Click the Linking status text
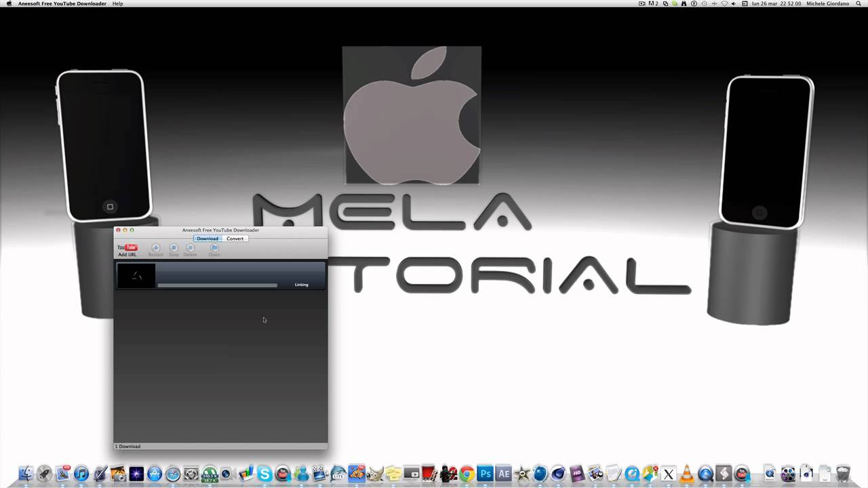The height and width of the screenshot is (488, 868). pos(301,285)
